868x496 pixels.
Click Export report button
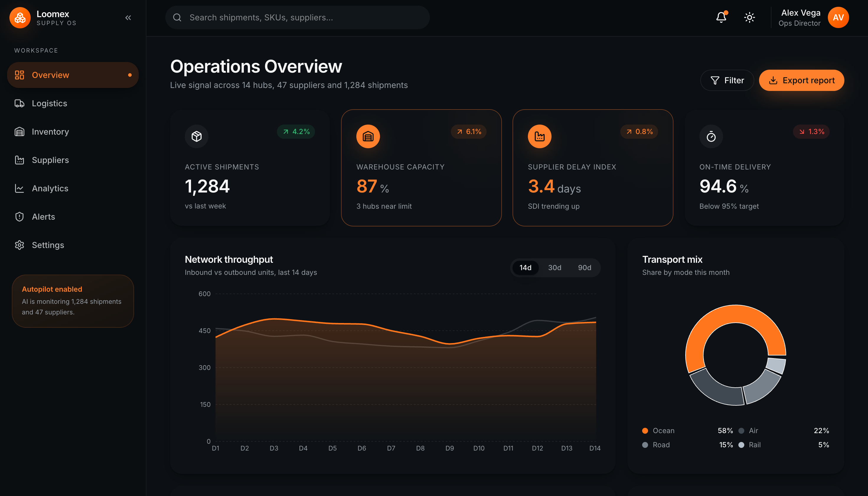point(801,80)
